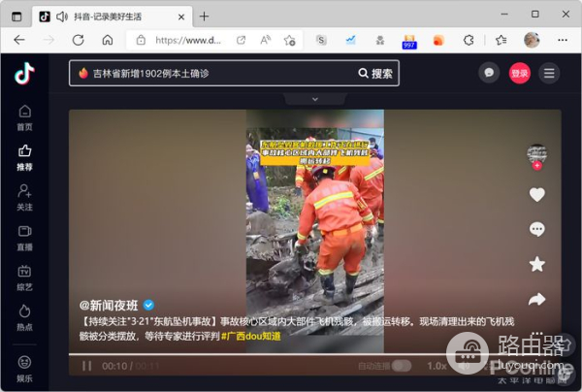
Task: Mute the video with the volume icon
Action: 464,366
